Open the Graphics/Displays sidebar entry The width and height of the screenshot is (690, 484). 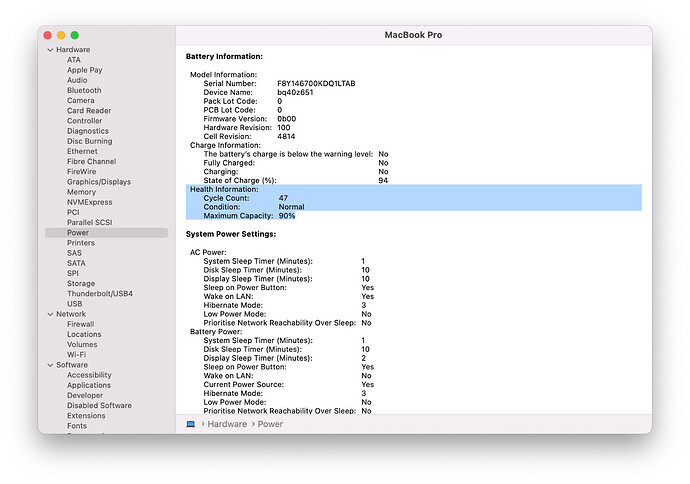98,182
